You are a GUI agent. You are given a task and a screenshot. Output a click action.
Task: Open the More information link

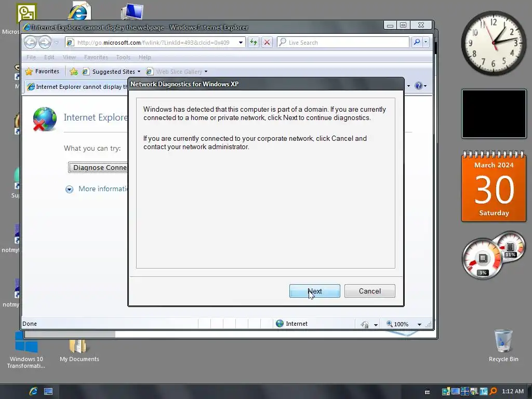coord(103,189)
